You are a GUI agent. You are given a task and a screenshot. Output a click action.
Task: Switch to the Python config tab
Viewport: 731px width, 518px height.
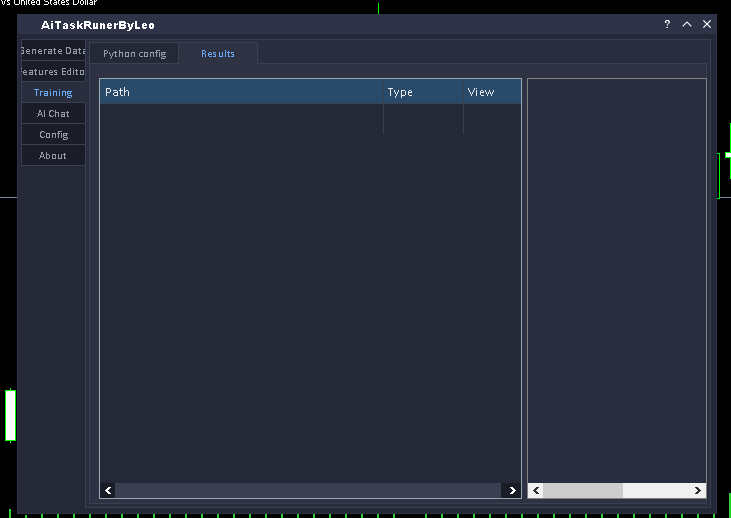point(135,53)
